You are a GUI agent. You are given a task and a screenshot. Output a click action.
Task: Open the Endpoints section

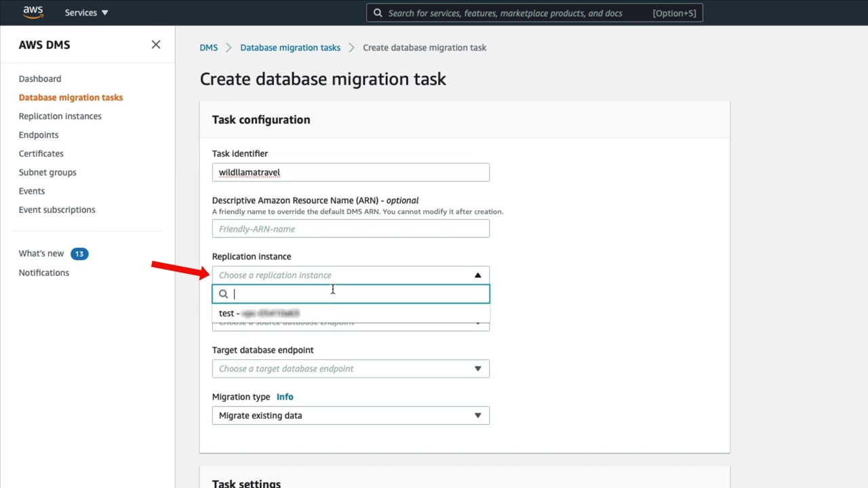[x=39, y=135]
